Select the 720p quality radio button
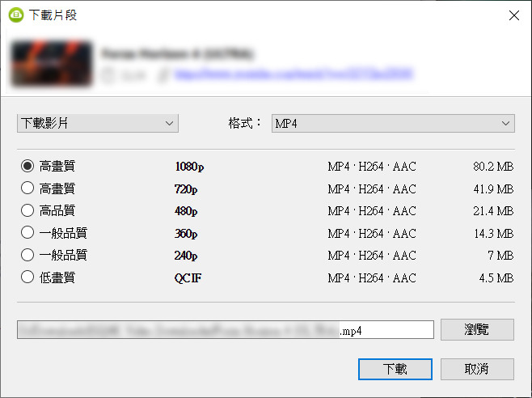This screenshot has height=398, width=532. point(27,188)
